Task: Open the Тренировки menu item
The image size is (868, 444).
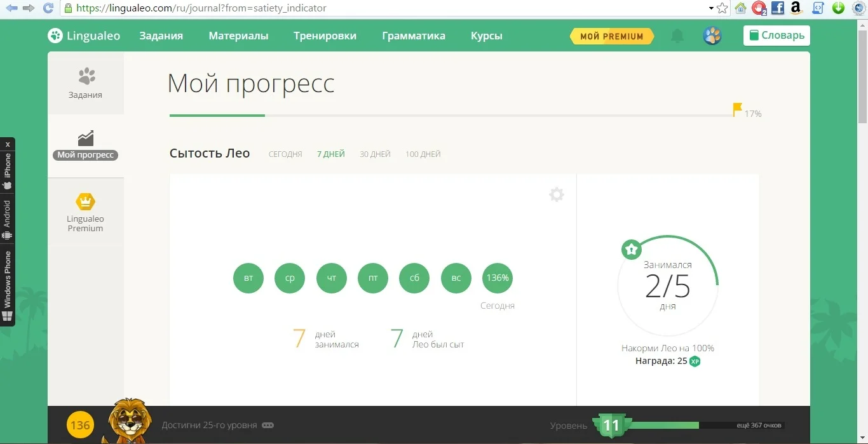Action: point(325,36)
